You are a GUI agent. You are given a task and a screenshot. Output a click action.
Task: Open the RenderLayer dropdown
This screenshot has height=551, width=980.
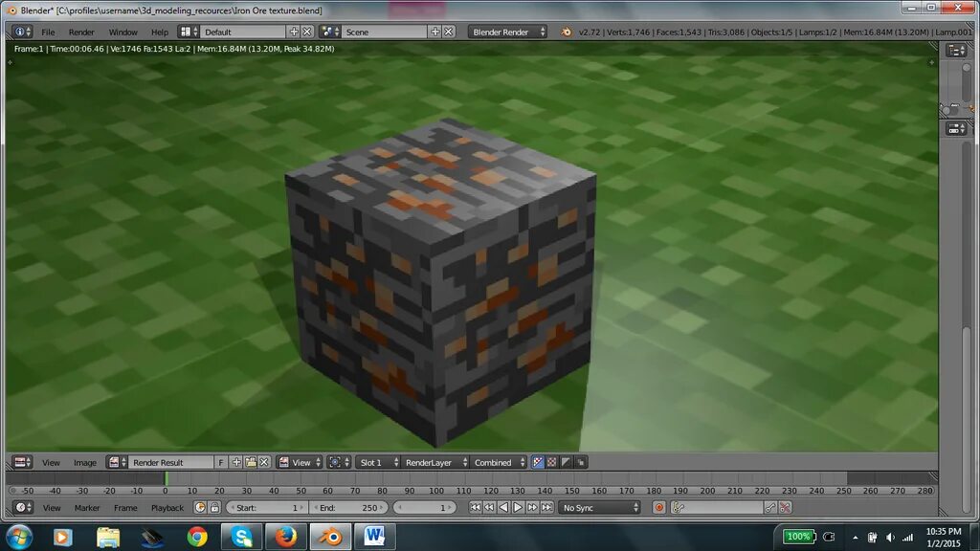[x=435, y=462]
